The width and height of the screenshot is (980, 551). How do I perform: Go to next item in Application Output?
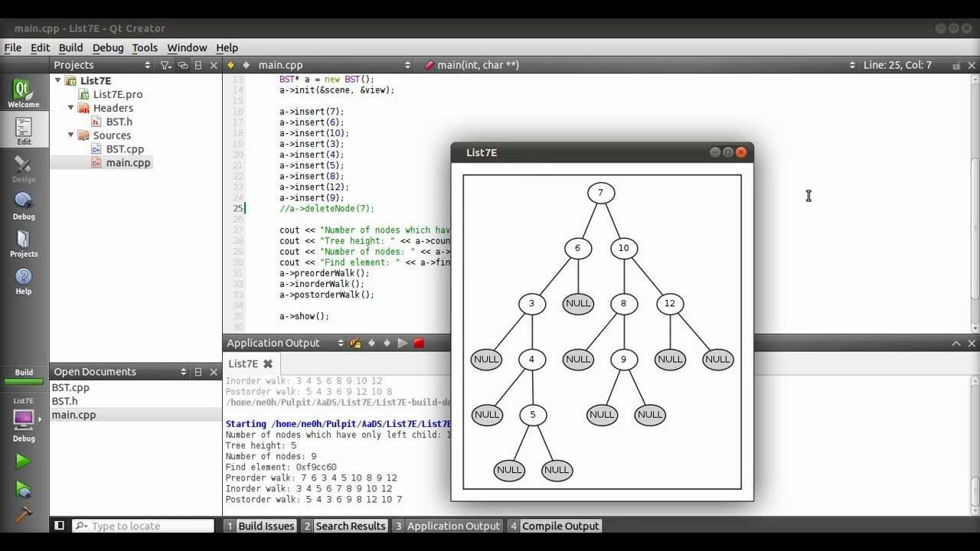(387, 343)
